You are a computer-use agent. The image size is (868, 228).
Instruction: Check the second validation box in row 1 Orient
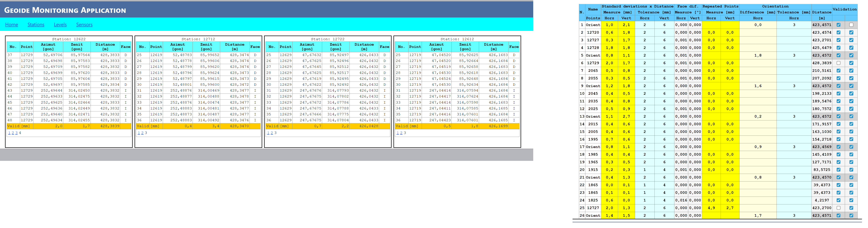(x=851, y=25)
